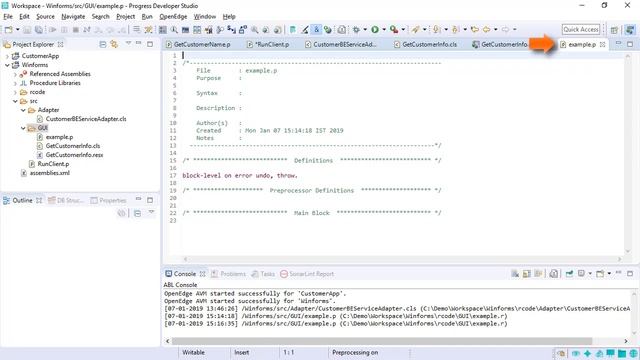640x360 pixels.
Task: Click the Quick Access field
Action: [581, 29]
